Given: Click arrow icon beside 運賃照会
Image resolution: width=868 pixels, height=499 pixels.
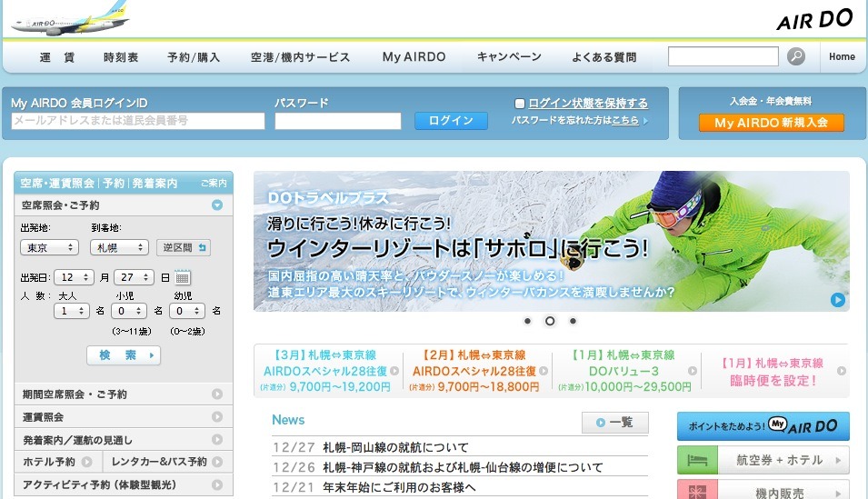Looking at the screenshot, I should [217, 417].
